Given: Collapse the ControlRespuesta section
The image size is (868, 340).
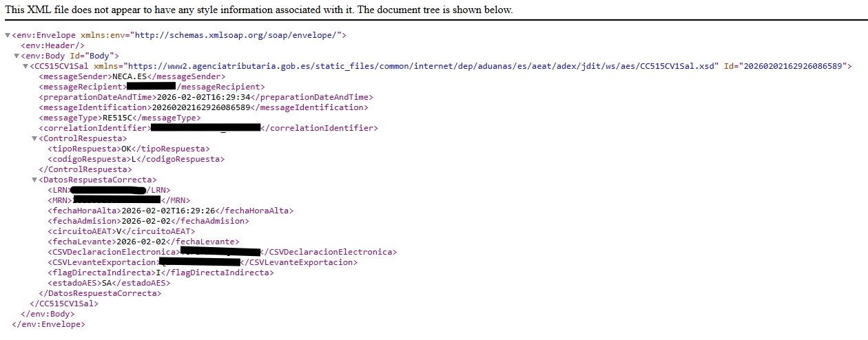Looking at the screenshot, I should click(34, 138).
